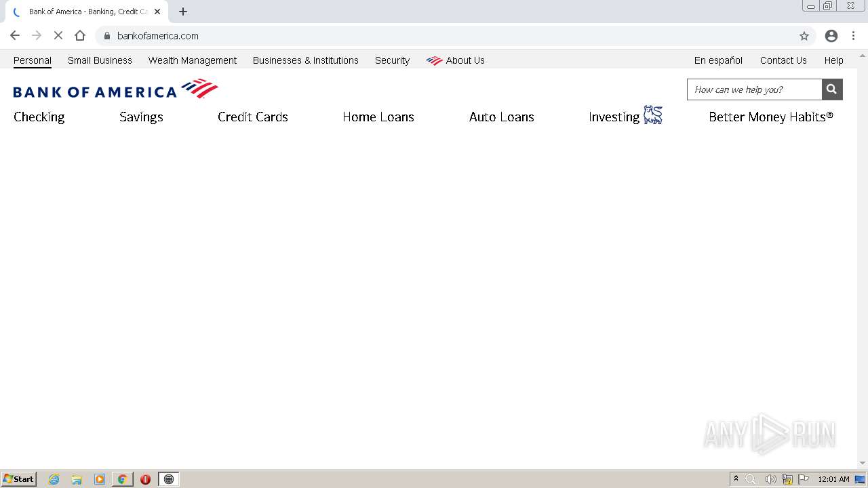Go to Businesses & Institutions
868x488 pixels.
coord(306,60)
